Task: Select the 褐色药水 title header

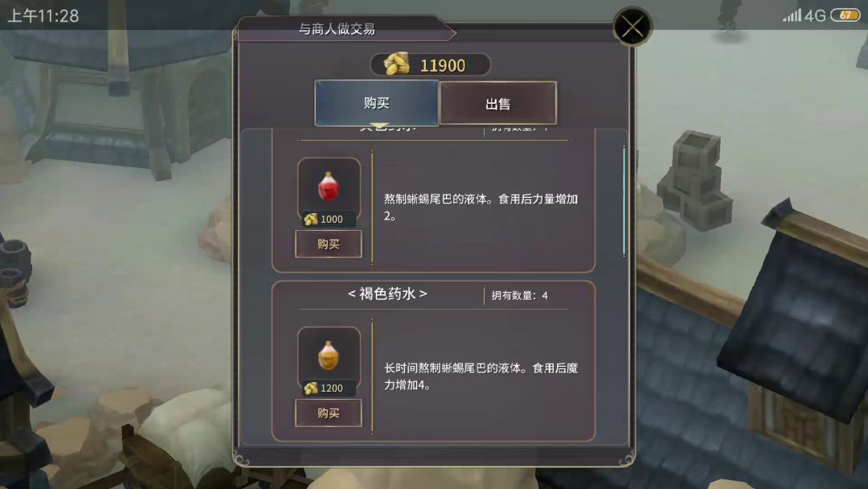Action: click(x=387, y=294)
